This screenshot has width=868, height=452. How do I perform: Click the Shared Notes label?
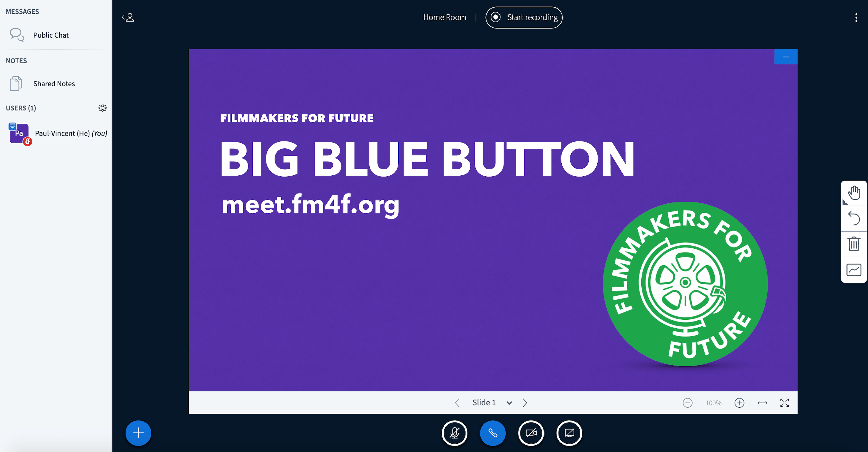(54, 84)
